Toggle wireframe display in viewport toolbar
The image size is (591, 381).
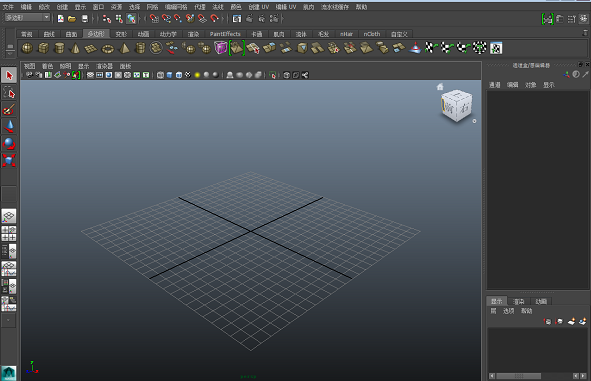pos(160,75)
